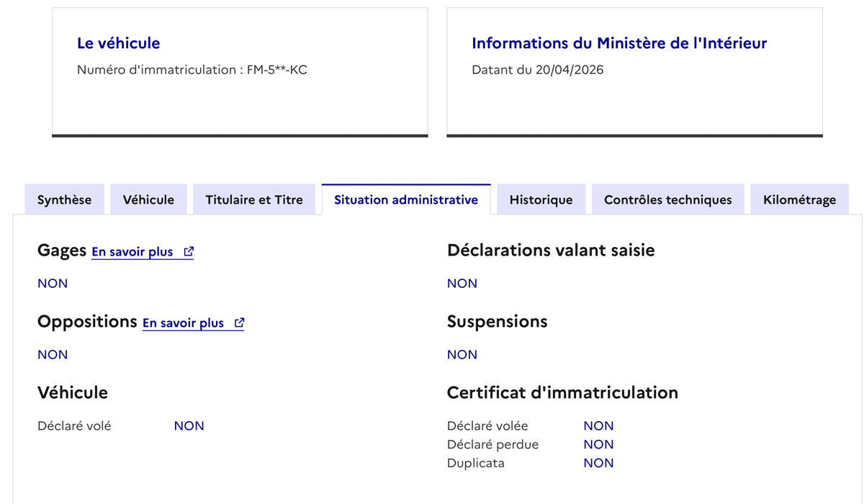This screenshot has height=504, width=864.
Task: Click the 'Déclarations valant saisie' heading
Action: pos(551,251)
